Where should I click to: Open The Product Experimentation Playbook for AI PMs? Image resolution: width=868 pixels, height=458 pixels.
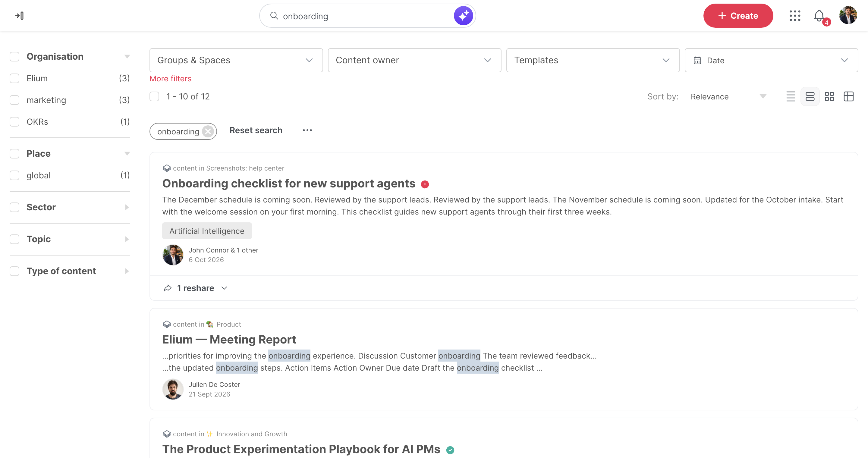coord(301,449)
